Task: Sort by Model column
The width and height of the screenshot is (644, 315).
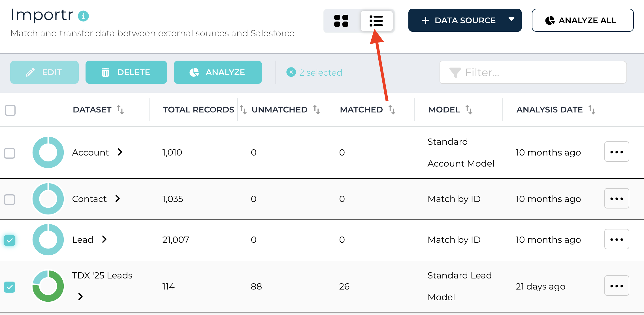Action: 469,110
